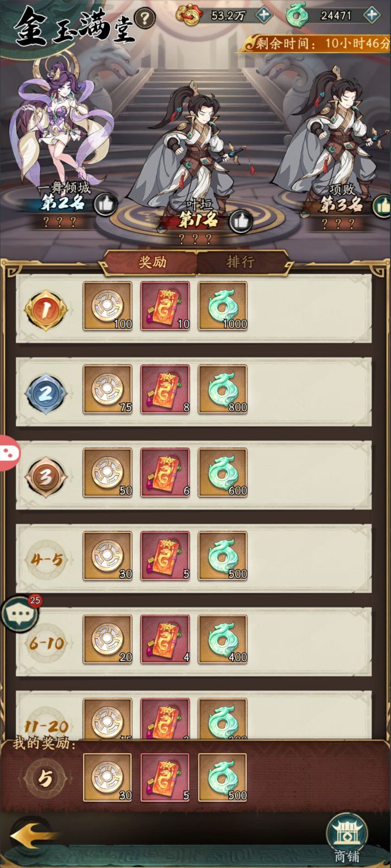
Task: Go back with the golden arrow
Action: coord(33,837)
